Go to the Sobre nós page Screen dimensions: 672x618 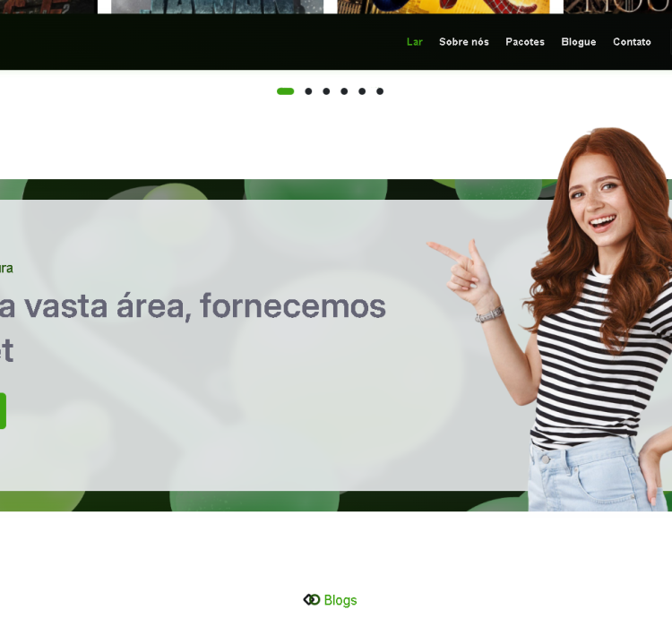(x=463, y=42)
